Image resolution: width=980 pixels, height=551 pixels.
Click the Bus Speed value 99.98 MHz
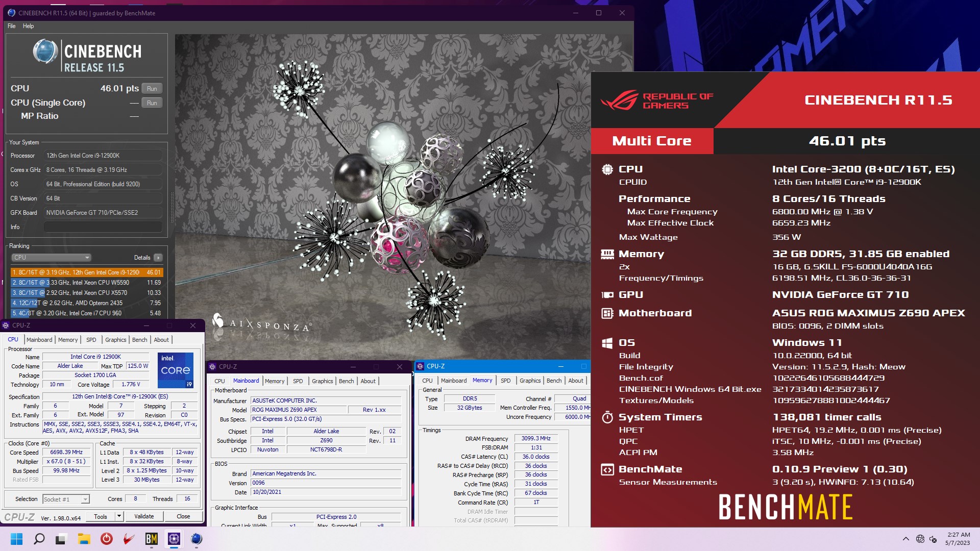click(66, 471)
